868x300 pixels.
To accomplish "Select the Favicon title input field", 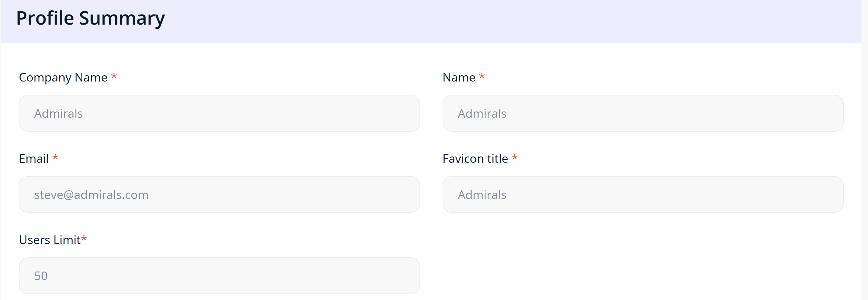I will click(x=643, y=194).
